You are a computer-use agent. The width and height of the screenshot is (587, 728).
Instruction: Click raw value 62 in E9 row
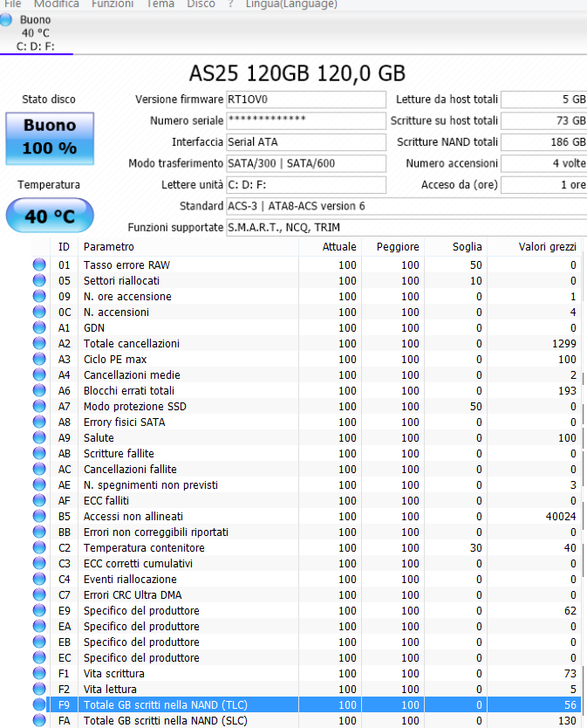click(570, 610)
